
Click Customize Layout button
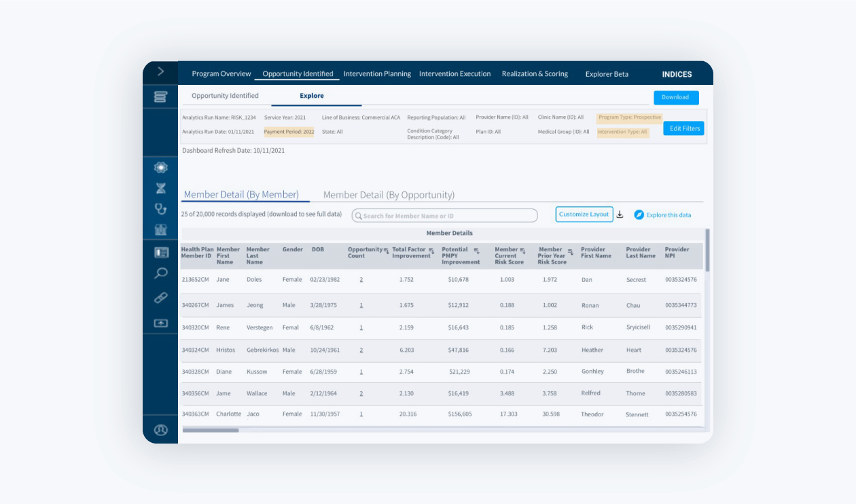pos(584,214)
